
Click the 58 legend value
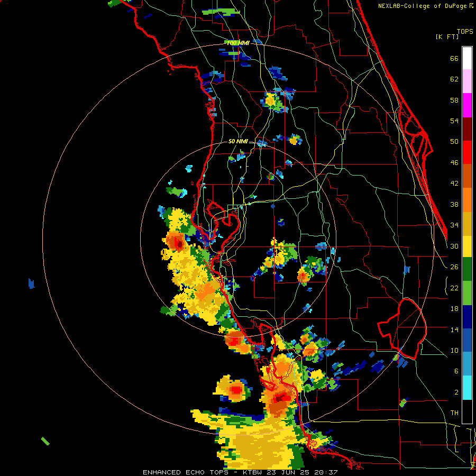point(454,100)
